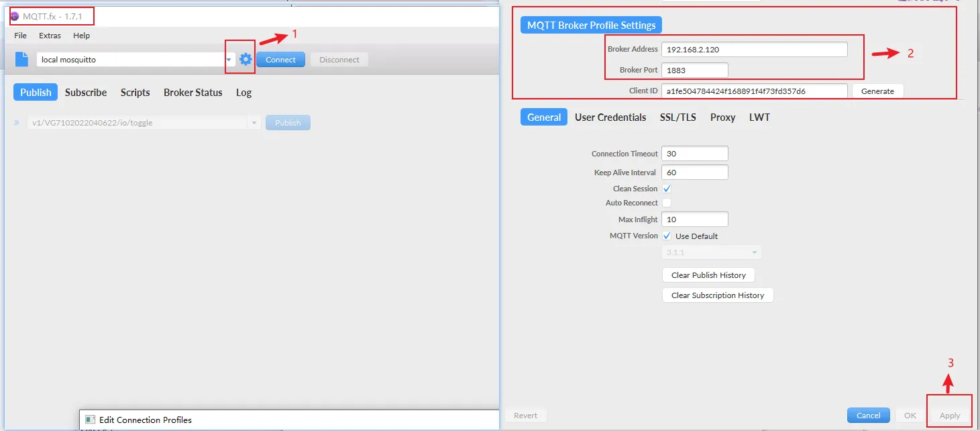Click the Client ID text field
Image resolution: width=980 pixels, height=431 pixels.
[x=755, y=91]
